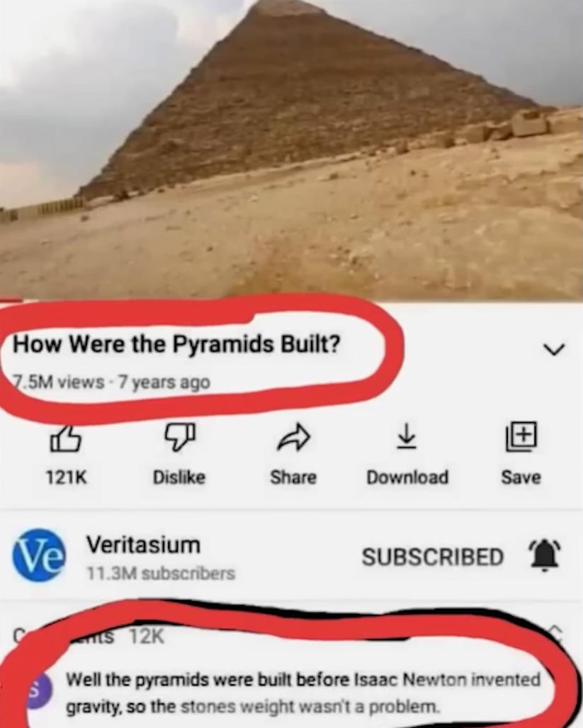Open the Veritasium channel name link
Screen dimensions: 583x728
144,544
